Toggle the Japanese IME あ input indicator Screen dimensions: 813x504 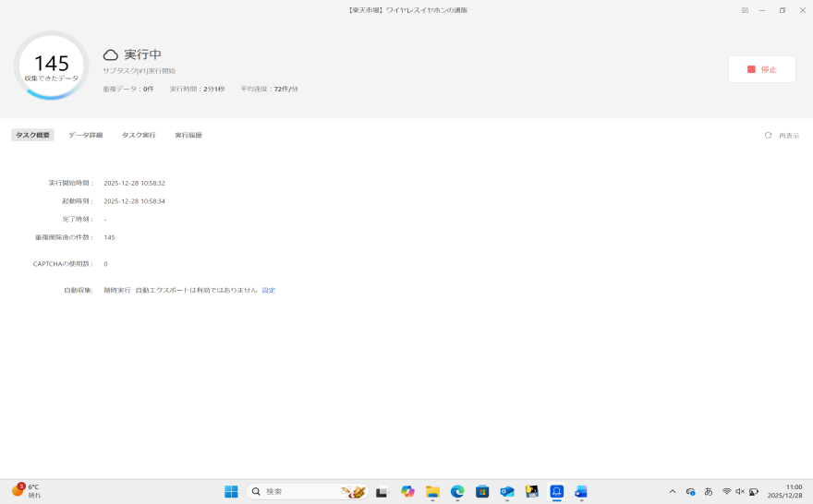click(x=709, y=491)
